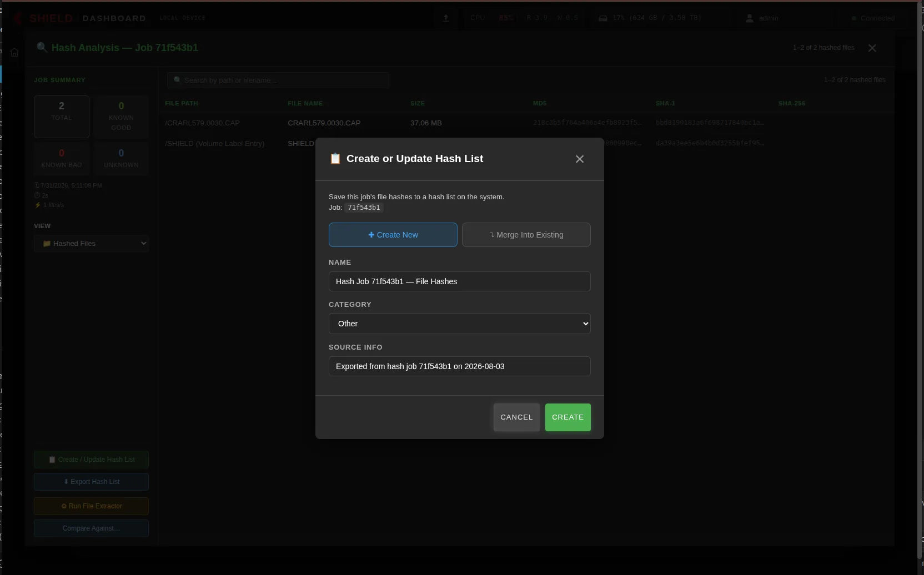
Task: Click the Create / Update Hash List sidebar button
Action: click(x=91, y=460)
